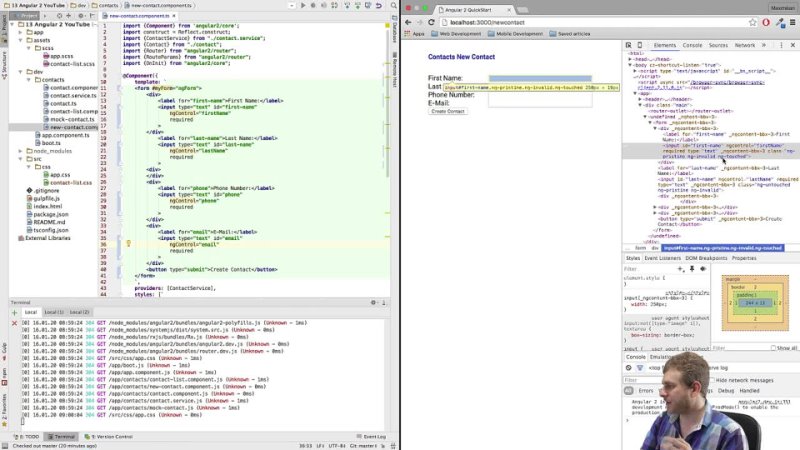Viewport: 800px width, 450px height.
Task: Click the First Name input field
Action: coord(540,79)
